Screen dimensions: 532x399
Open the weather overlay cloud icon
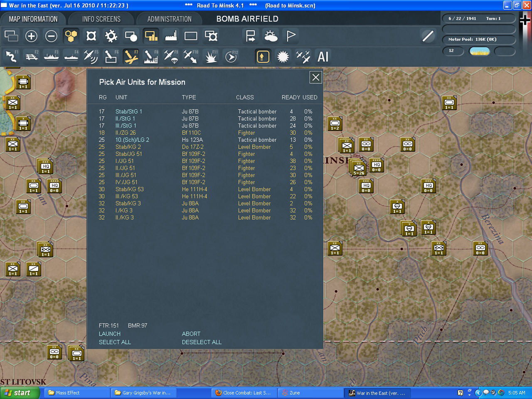[271, 36]
